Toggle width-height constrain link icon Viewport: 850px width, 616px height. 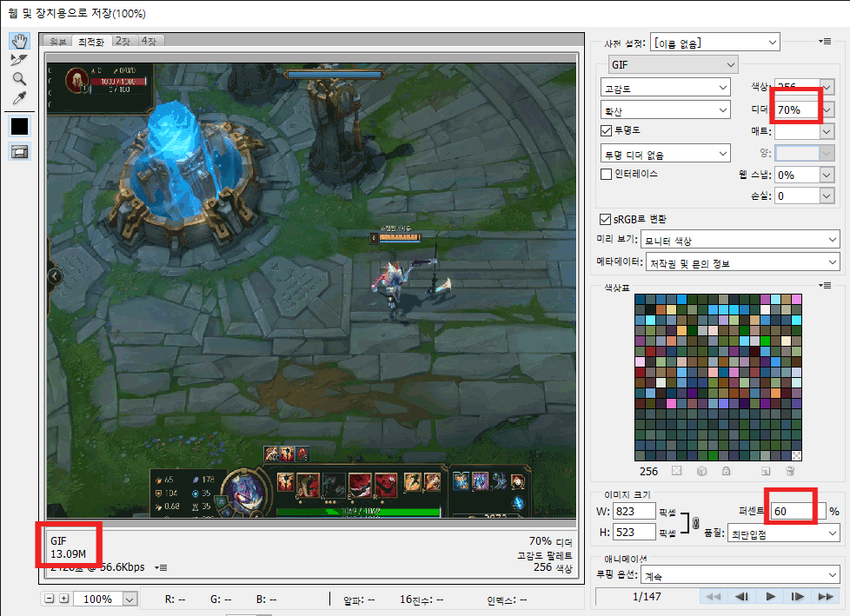pos(695,523)
